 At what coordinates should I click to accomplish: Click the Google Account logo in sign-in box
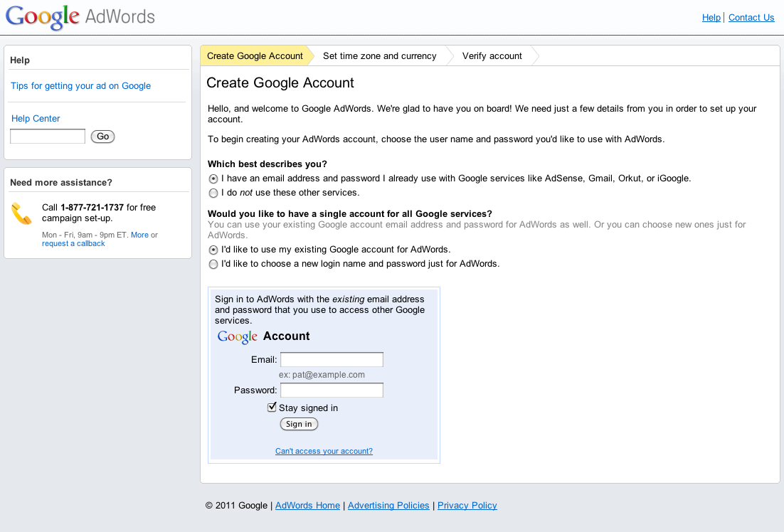pos(263,336)
